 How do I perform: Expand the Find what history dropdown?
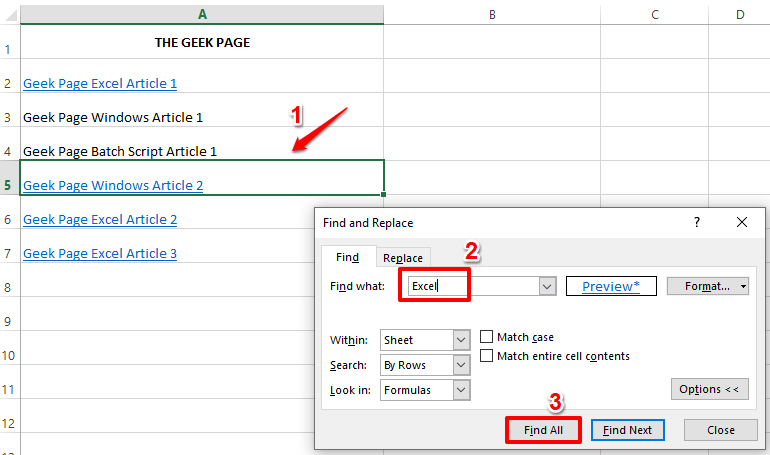tap(547, 287)
